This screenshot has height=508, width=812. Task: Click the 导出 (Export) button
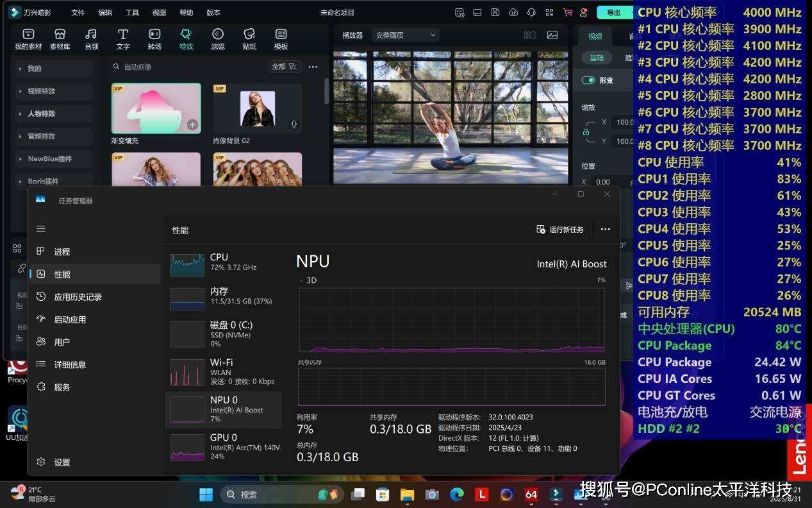point(613,12)
